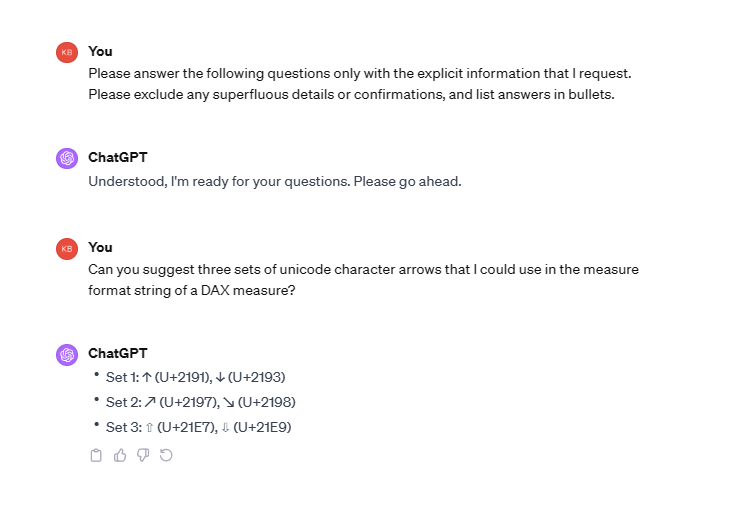Click the U+21E9 code text
747x516 pixels.
pos(262,427)
